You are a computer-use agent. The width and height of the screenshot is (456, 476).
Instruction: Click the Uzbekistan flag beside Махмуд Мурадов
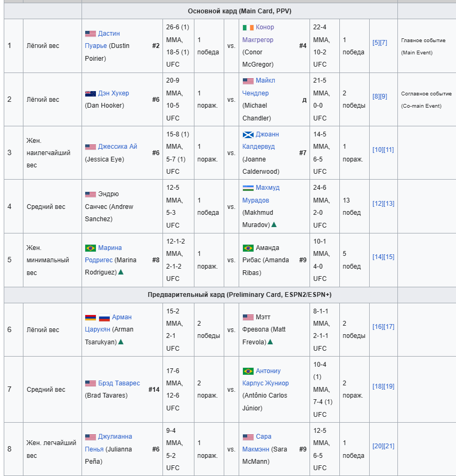[x=248, y=188]
